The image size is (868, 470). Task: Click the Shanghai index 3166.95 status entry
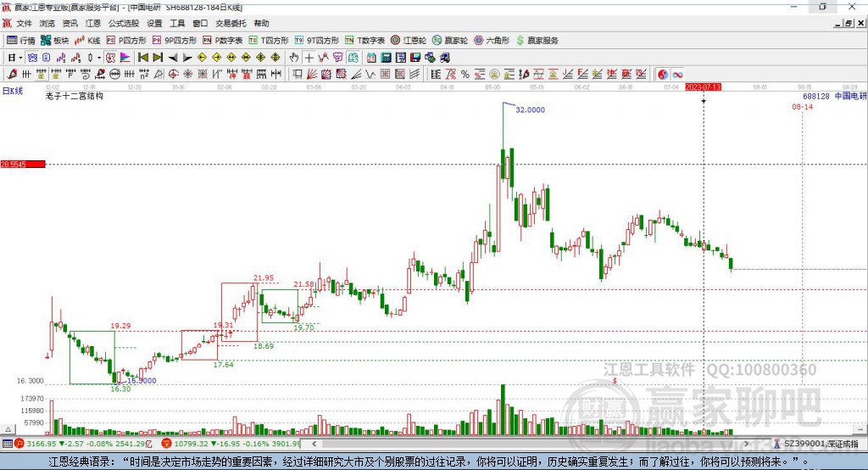click(x=83, y=444)
